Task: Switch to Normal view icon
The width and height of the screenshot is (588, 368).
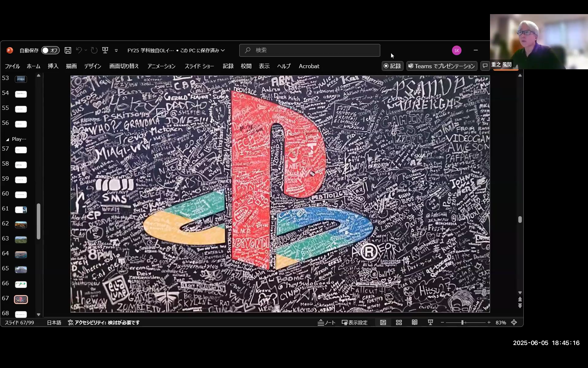Action: point(383,323)
